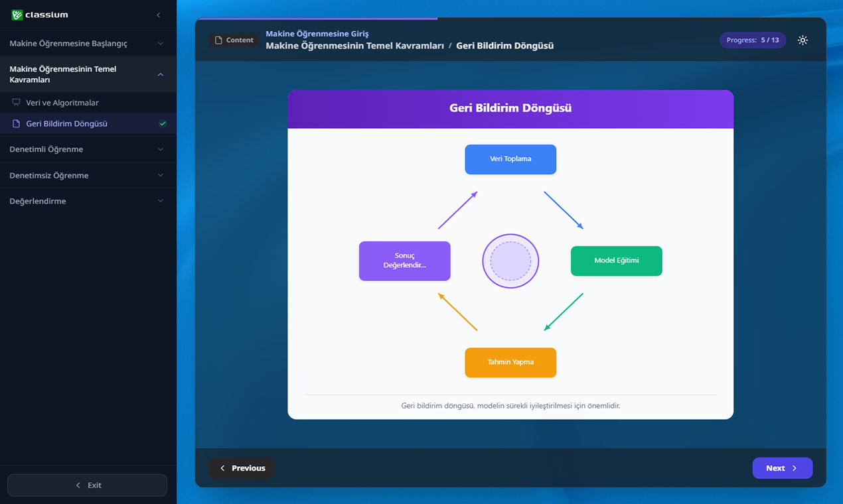Click the Makine Öğrenmesinin Temel Kavramları breadcrumb
Viewport: 843px width, 504px height.
pos(354,46)
